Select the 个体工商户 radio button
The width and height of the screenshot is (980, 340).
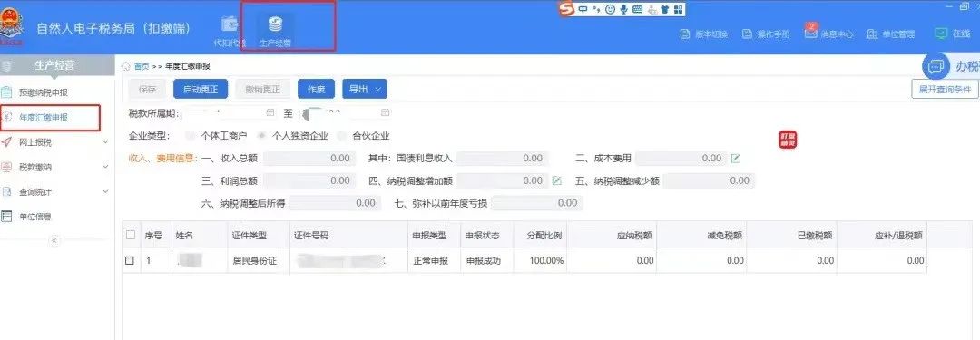tap(190, 136)
